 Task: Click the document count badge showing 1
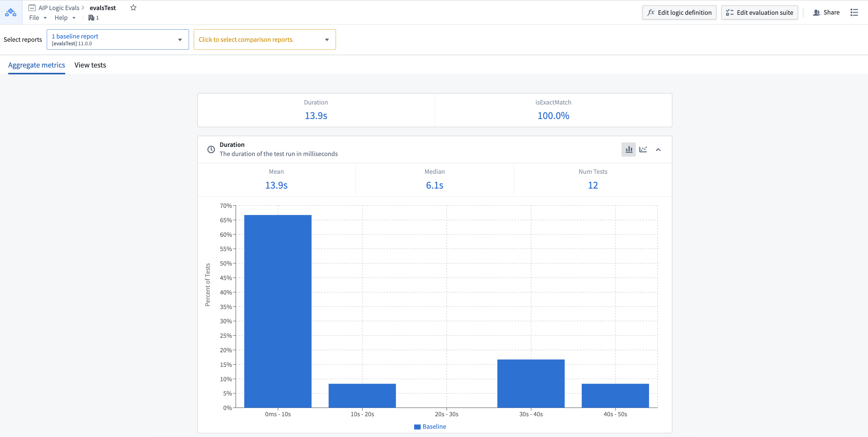click(x=94, y=18)
